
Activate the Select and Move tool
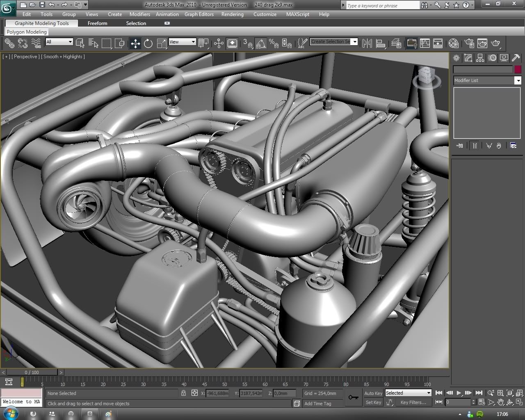[135, 43]
